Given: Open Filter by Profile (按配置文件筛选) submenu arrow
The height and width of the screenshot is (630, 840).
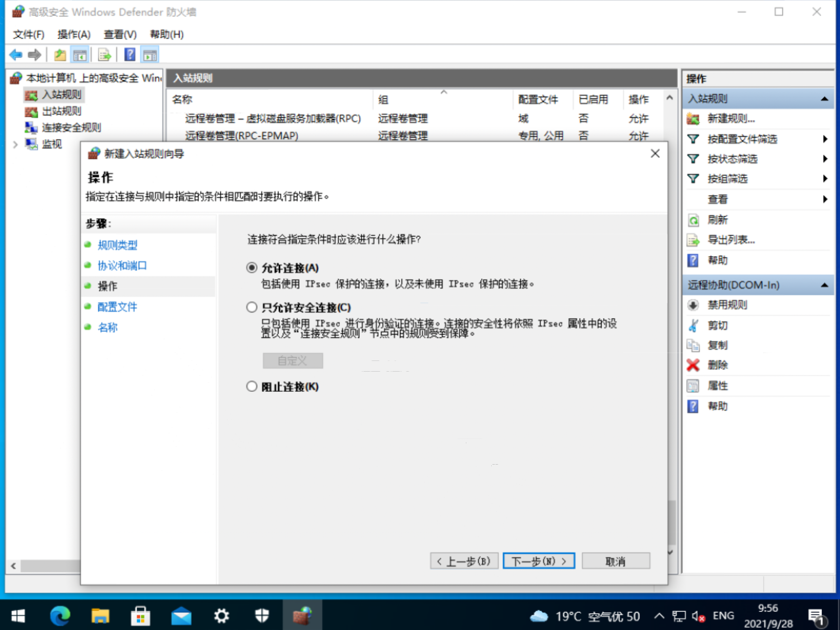Looking at the screenshot, I should pos(825,139).
